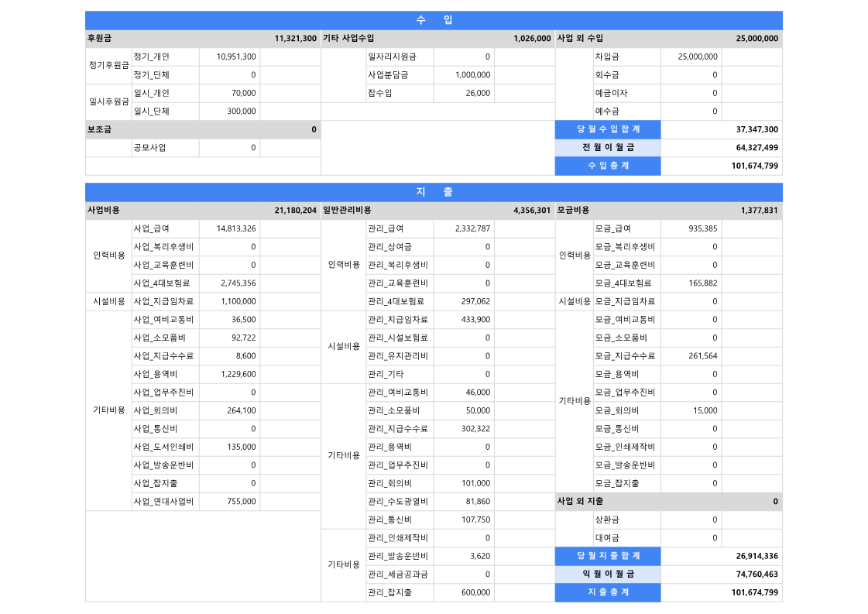Click the value '64,327,499'
Screen dimensions: 868x614
756,148
